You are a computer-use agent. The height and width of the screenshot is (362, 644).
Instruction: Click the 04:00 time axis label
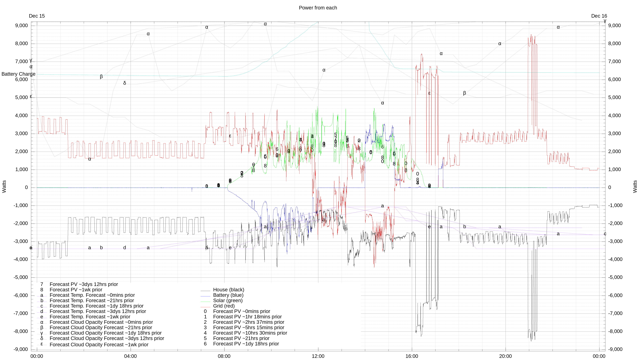point(131,356)
